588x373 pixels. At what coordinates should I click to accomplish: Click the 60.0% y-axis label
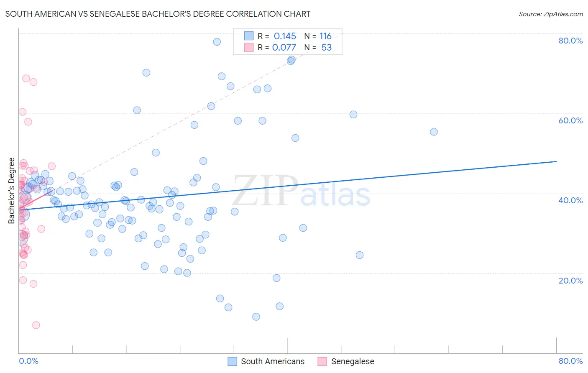[x=570, y=120]
